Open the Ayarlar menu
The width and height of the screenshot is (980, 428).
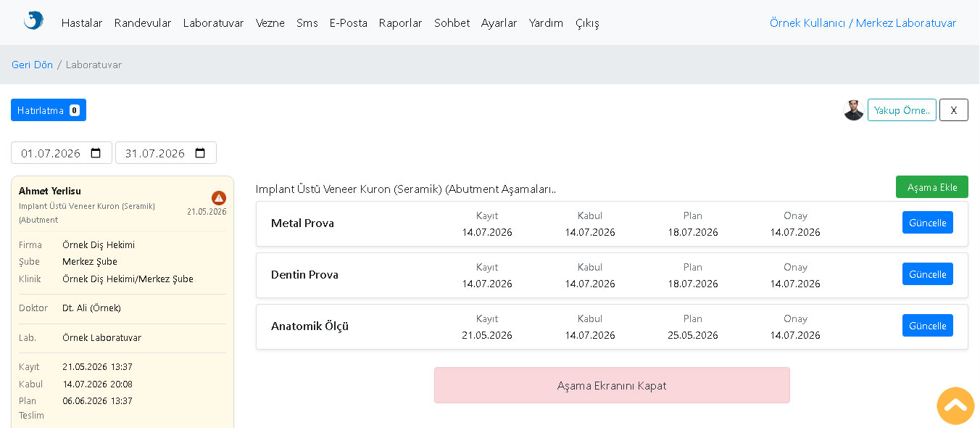click(x=499, y=23)
